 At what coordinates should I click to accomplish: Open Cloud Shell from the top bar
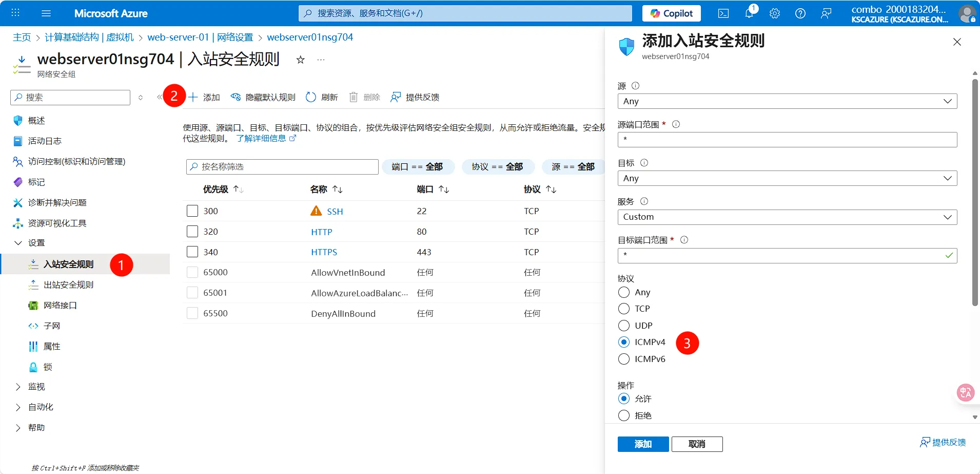(x=724, y=13)
